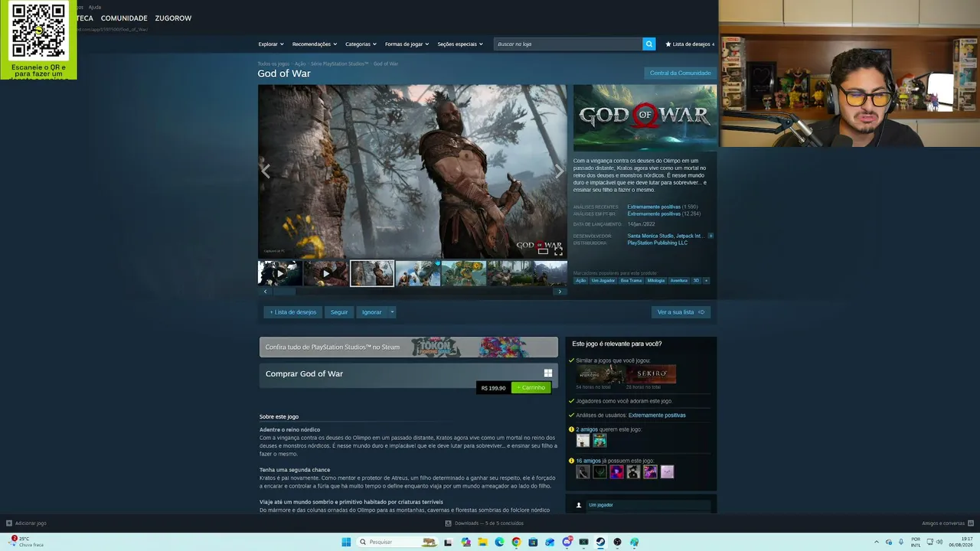This screenshot has width=980, height=551.
Task: Select the Um Jogador tag
Action: (x=603, y=281)
